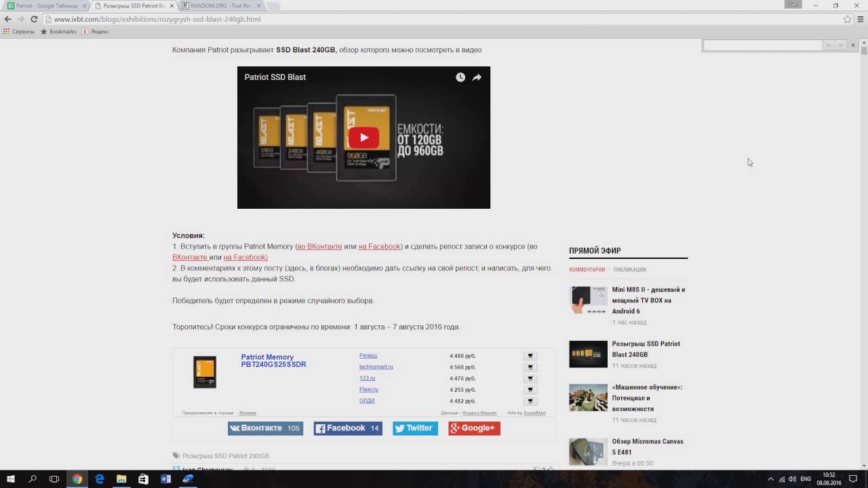Viewport: 868px width, 488px height.
Task: Open Task View on the taskbar
Action: (x=54, y=479)
